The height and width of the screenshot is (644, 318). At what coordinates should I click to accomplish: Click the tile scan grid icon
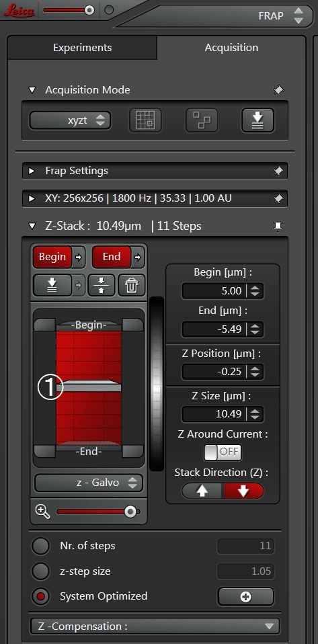(x=145, y=120)
